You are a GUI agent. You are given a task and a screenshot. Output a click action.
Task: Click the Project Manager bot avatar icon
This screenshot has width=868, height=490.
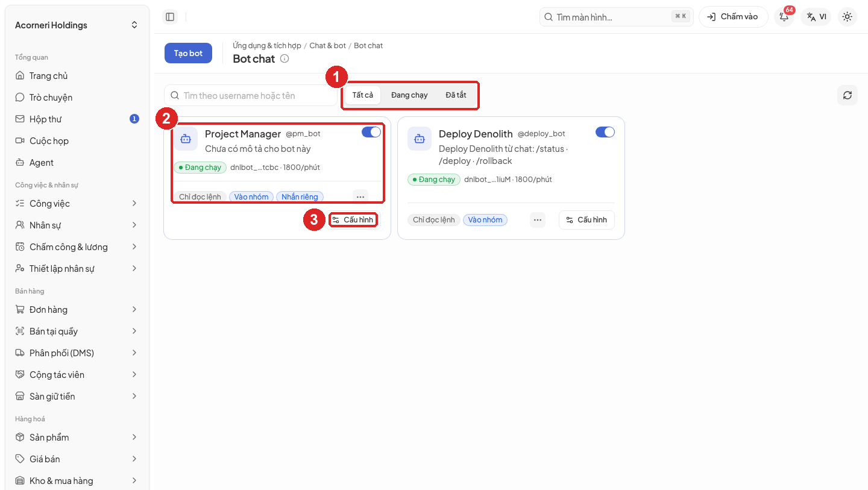coord(186,139)
